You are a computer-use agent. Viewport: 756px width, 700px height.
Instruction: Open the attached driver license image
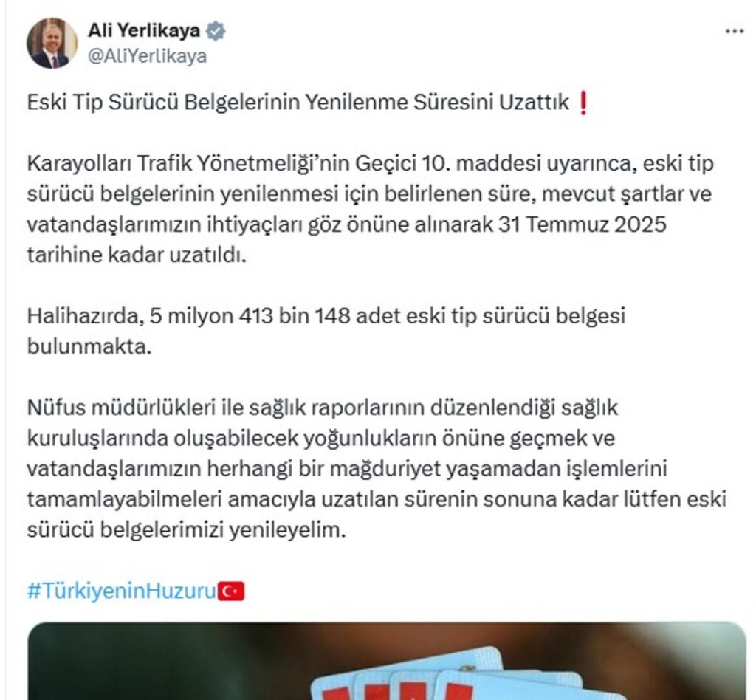coord(387,661)
